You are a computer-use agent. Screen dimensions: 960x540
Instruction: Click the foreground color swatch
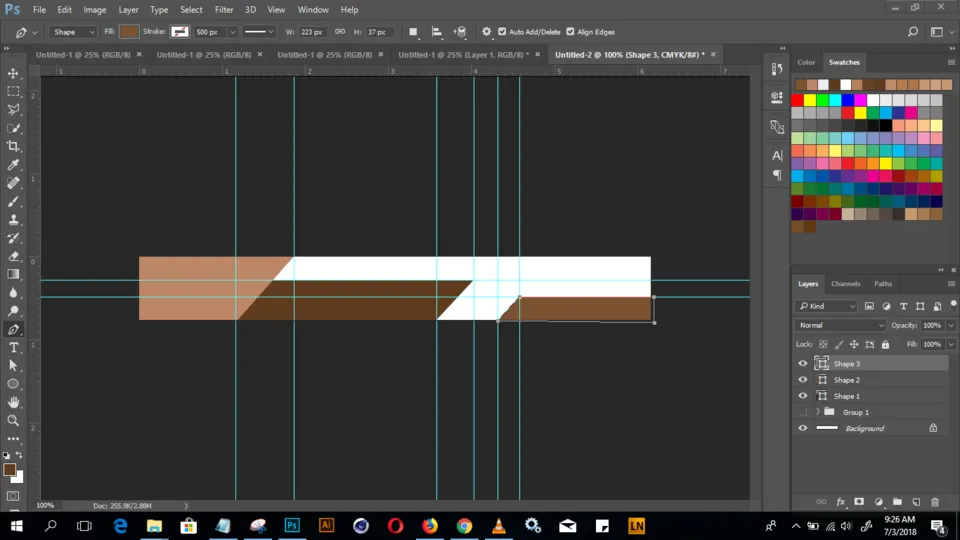9,470
